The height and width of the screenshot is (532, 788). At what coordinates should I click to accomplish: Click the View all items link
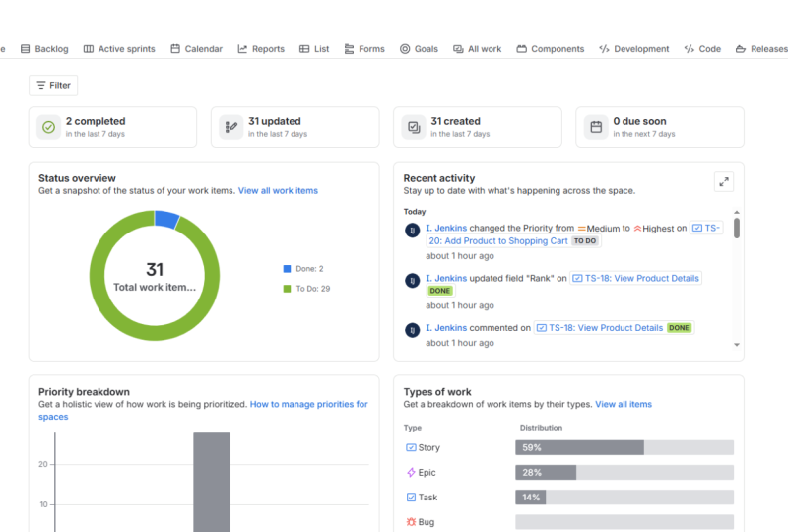(x=624, y=404)
